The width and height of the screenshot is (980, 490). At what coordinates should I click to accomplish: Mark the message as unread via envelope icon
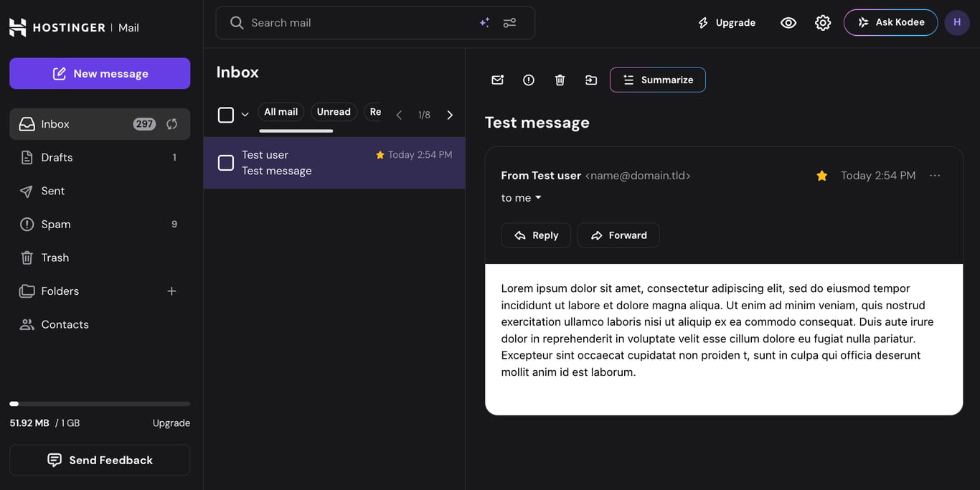click(x=497, y=80)
